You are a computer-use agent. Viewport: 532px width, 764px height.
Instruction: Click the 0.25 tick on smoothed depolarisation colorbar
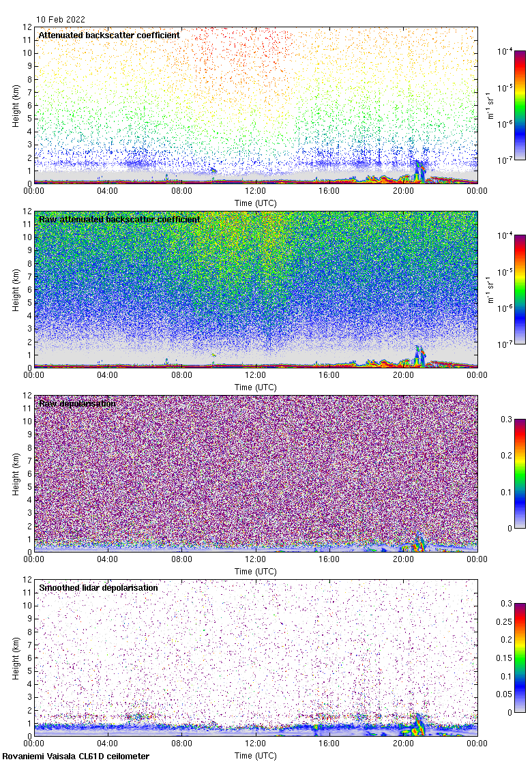click(x=504, y=621)
